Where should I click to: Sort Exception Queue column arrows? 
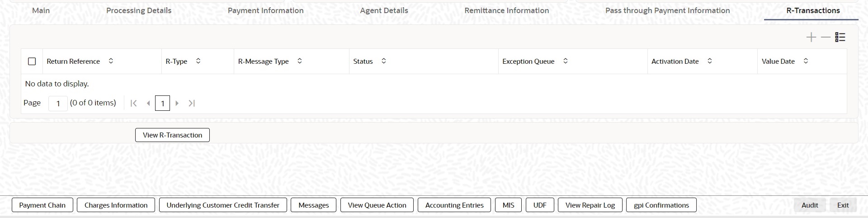coord(565,61)
